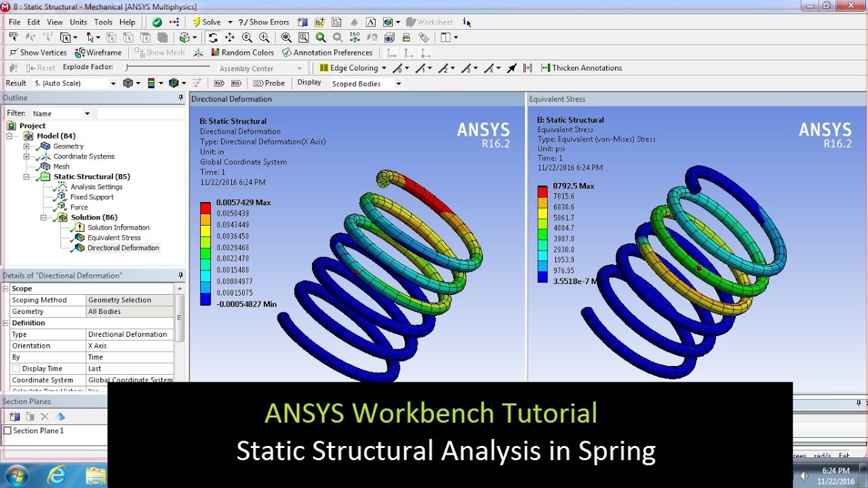Viewport: 868px width, 488px height.
Task: Open the View menu
Action: coord(55,22)
